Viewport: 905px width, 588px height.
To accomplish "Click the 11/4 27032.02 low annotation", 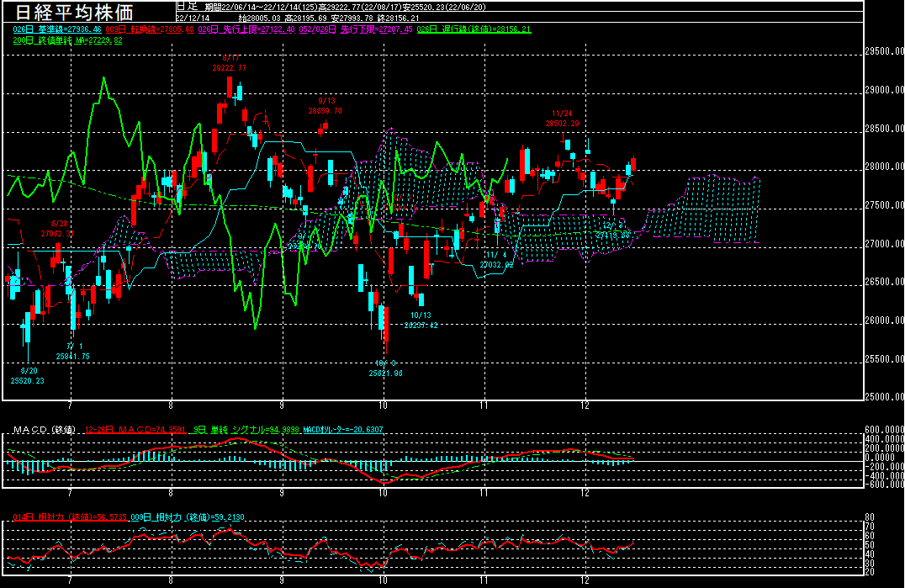I will point(496,260).
